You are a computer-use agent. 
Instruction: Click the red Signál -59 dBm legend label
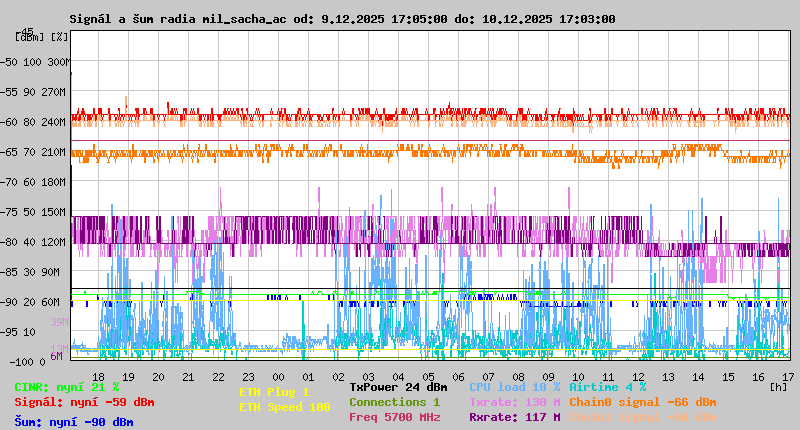[x=84, y=402]
